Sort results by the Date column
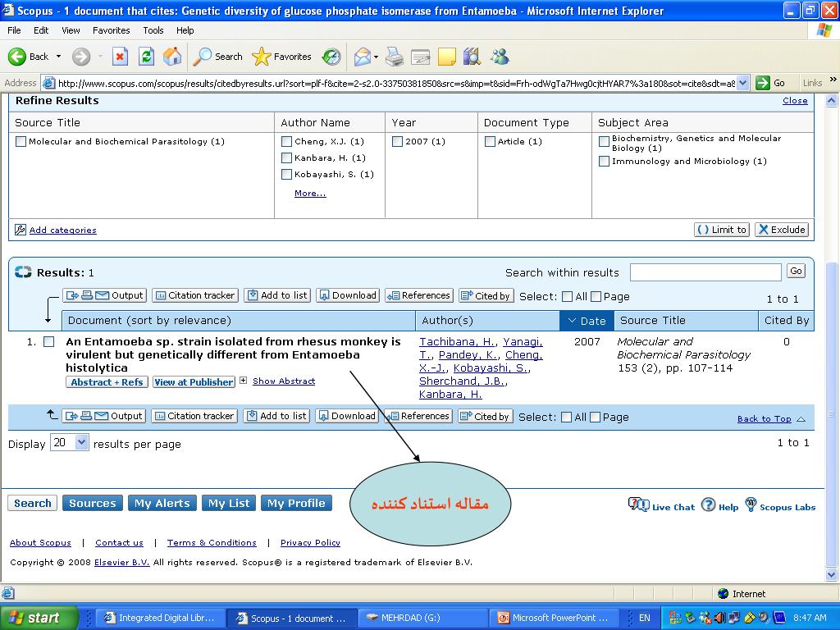This screenshot has width=840, height=630. (x=587, y=321)
